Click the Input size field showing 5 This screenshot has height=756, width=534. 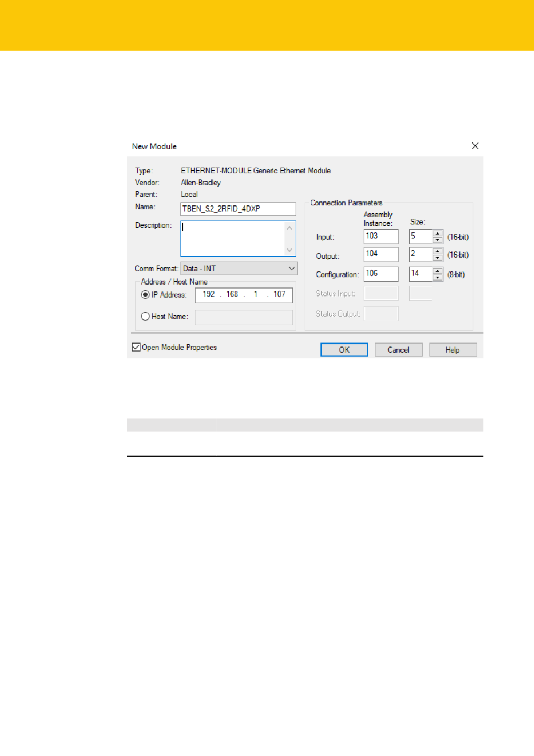(x=420, y=236)
